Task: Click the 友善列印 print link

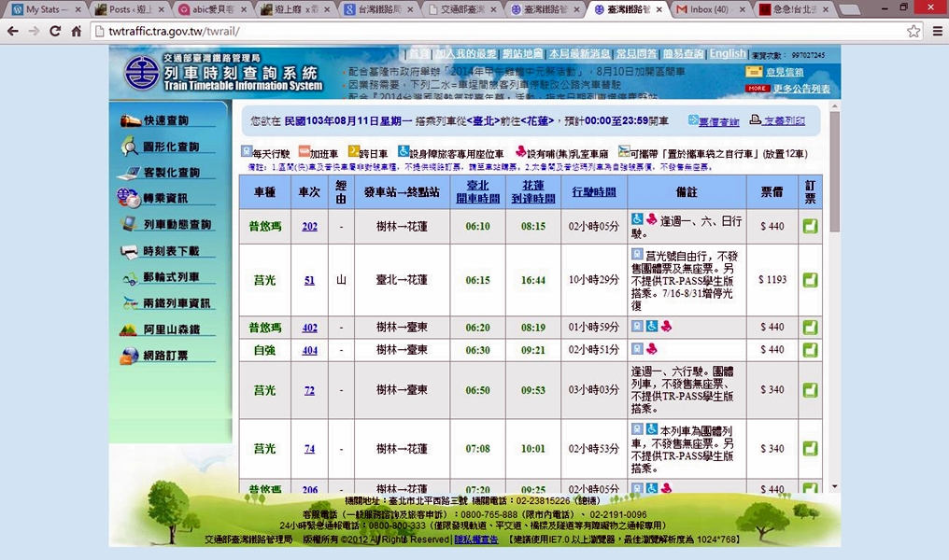Action: (x=784, y=121)
